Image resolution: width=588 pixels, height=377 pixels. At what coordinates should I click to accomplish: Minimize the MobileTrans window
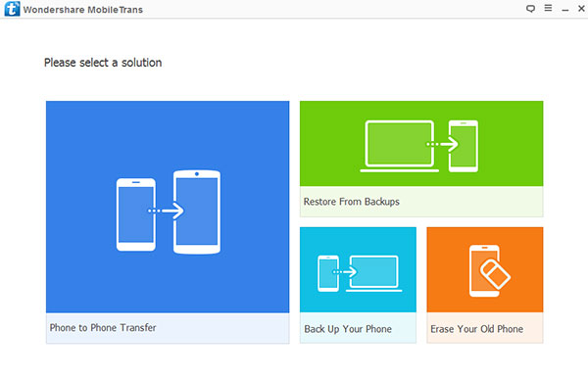(565, 10)
